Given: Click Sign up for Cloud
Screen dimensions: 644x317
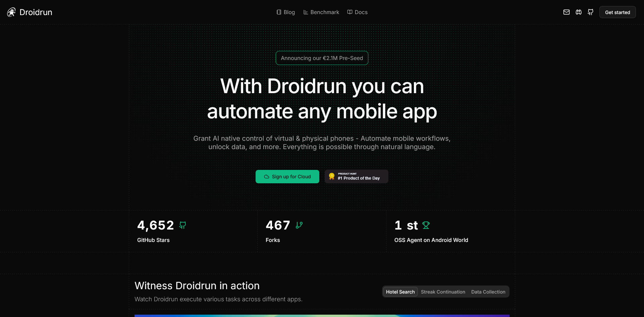Looking at the screenshot, I should click(x=287, y=177).
